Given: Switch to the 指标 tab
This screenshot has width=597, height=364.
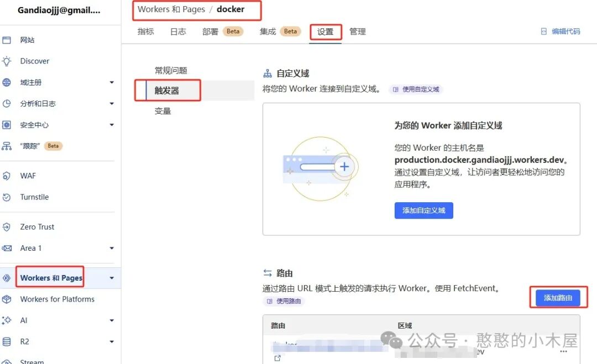Looking at the screenshot, I should (x=145, y=31).
